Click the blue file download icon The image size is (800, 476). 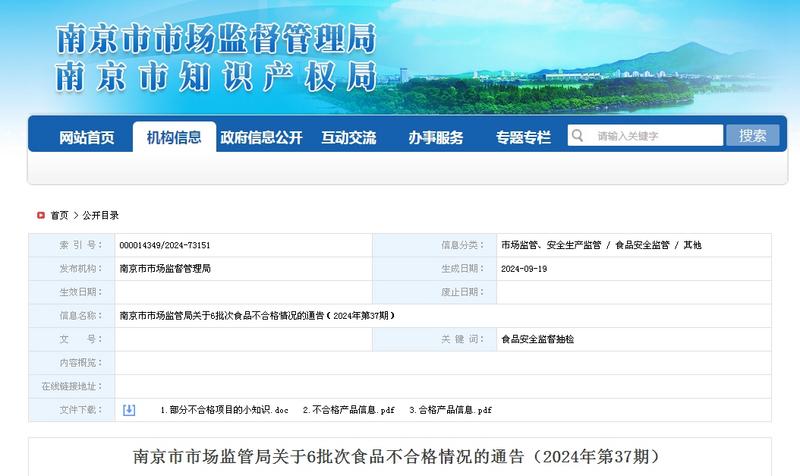coord(129,410)
